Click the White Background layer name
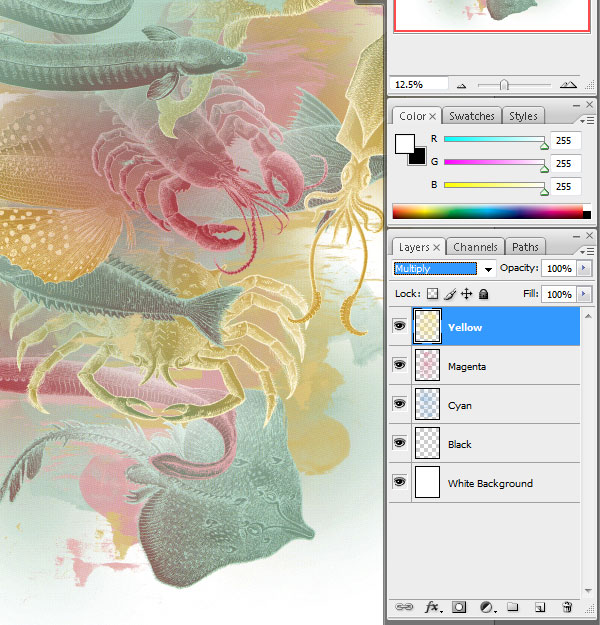Image resolution: width=600 pixels, height=625 pixels. (x=490, y=483)
